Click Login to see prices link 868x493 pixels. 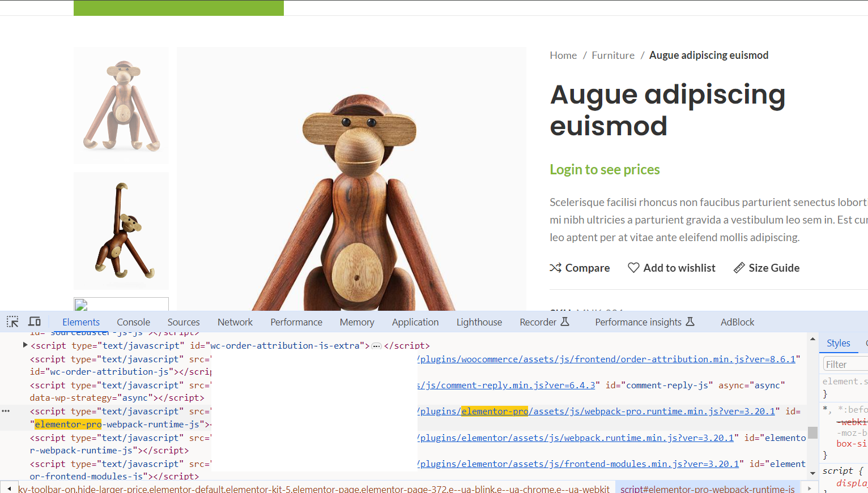point(605,169)
